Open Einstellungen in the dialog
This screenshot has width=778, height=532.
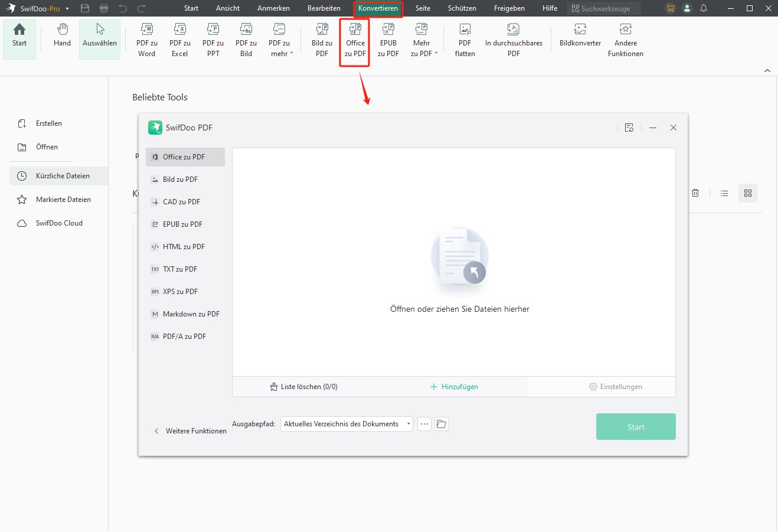pos(616,387)
